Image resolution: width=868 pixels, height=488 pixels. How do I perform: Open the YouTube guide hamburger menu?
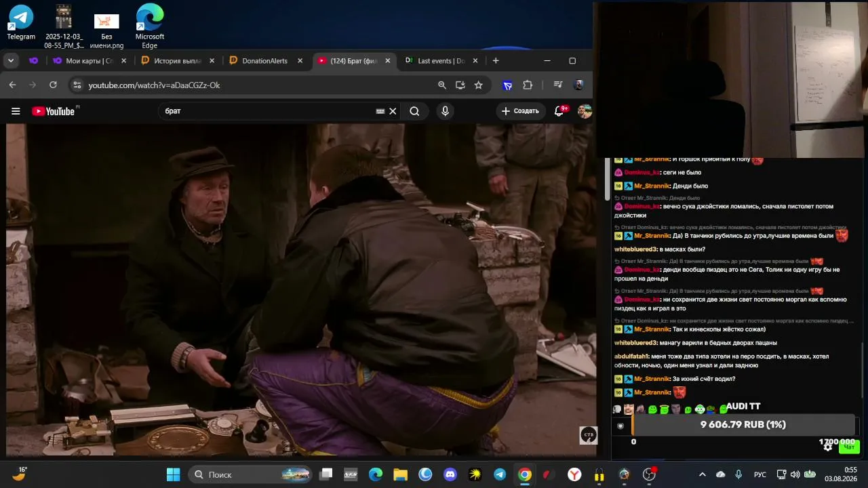[x=16, y=111]
